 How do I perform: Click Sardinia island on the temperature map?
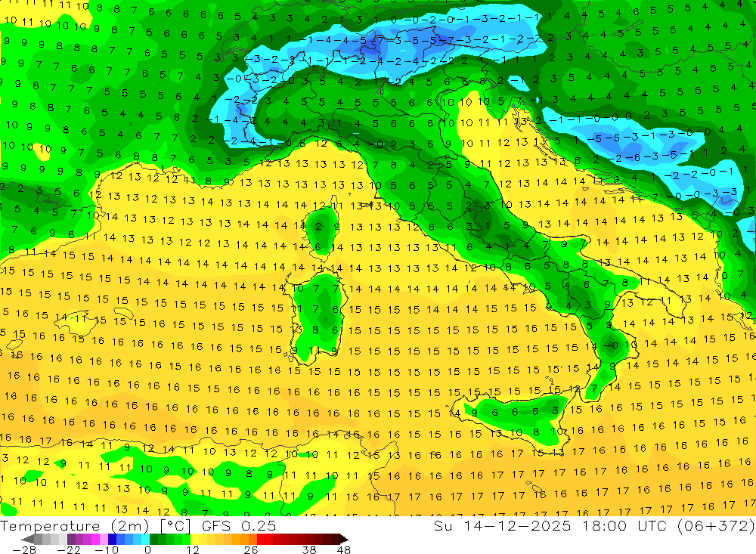tap(317, 318)
